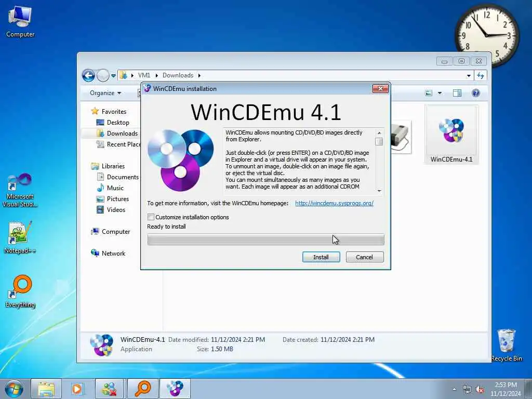Click VM1 in the address path

(144, 75)
